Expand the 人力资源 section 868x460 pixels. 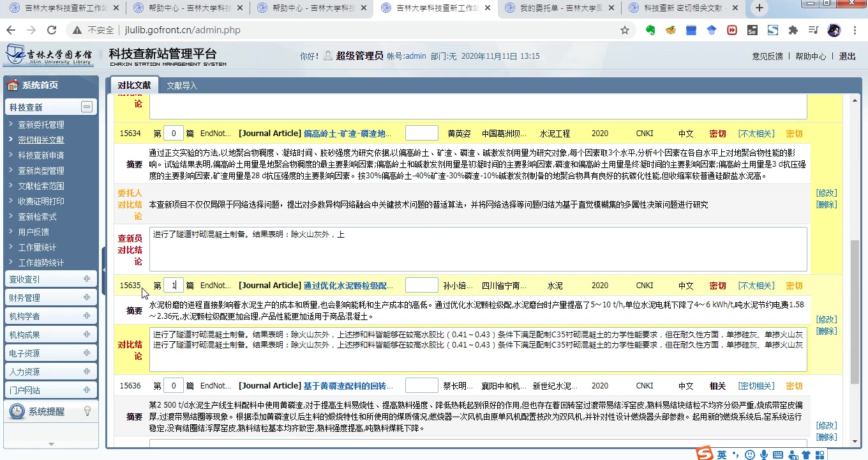(87, 372)
